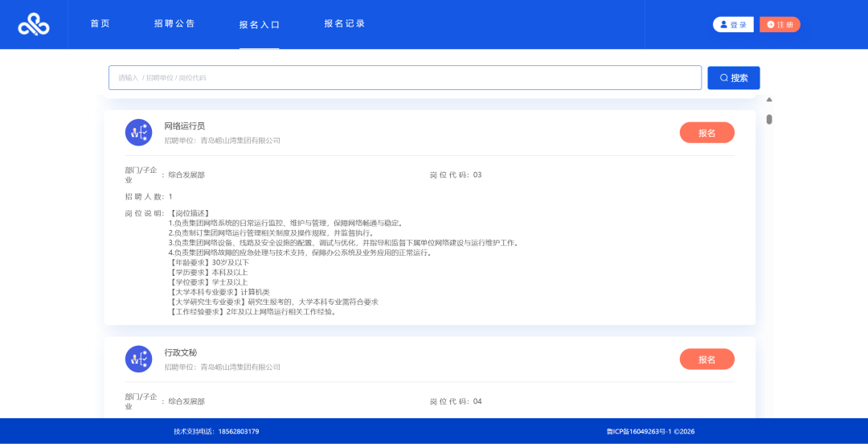The width and height of the screenshot is (868, 444).
Task: Click the magnifier icon in 搜索 button
Action: point(723,78)
